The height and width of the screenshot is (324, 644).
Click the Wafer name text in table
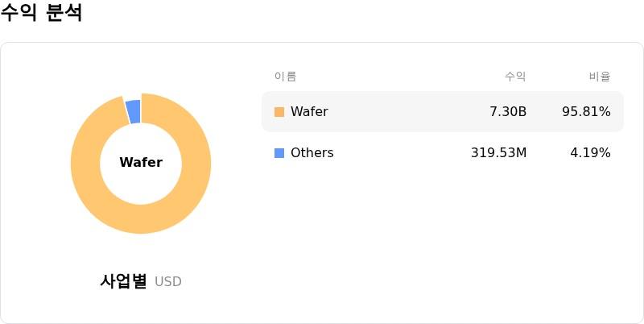click(x=309, y=112)
